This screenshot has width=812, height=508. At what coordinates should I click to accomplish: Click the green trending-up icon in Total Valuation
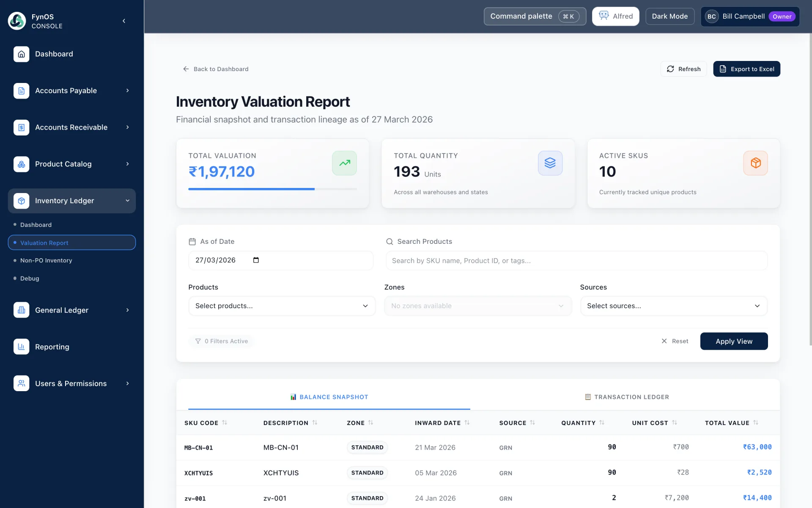point(345,163)
